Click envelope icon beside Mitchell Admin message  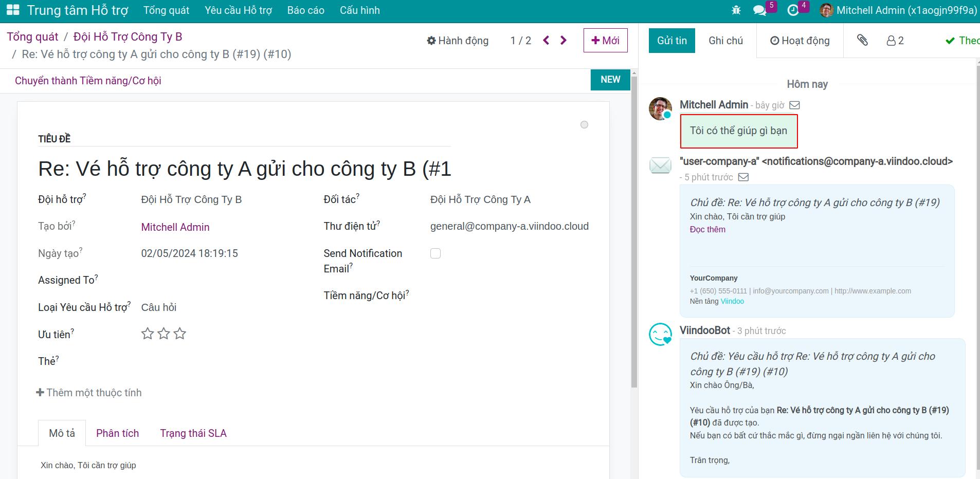coord(794,105)
